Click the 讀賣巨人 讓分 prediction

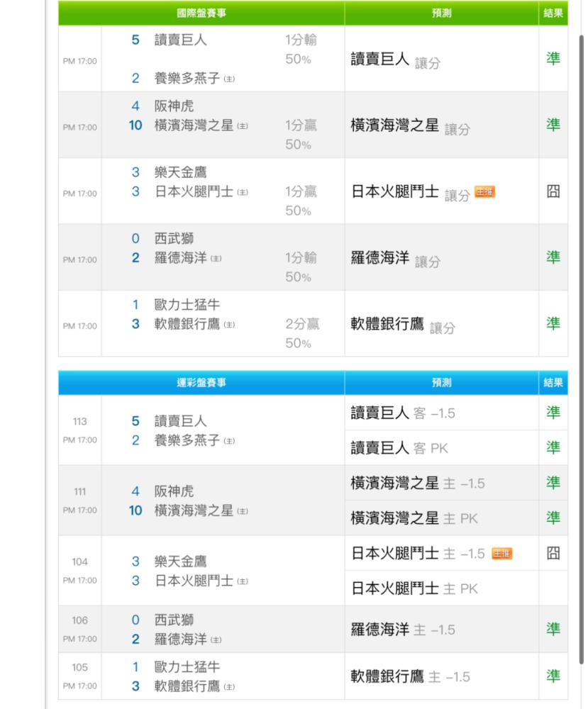(x=395, y=60)
